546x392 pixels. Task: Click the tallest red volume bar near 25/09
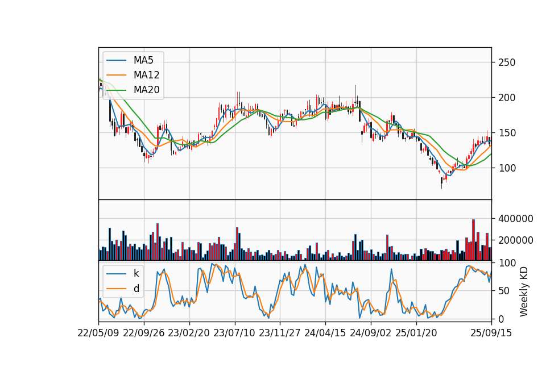[473, 240]
